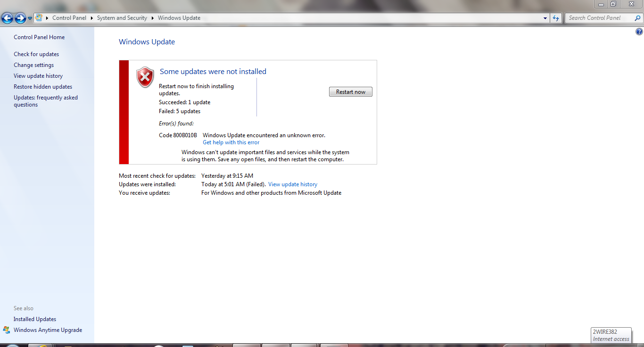This screenshot has height=347, width=644.
Task: Open View update history in left sidebar
Action: [38, 76]
